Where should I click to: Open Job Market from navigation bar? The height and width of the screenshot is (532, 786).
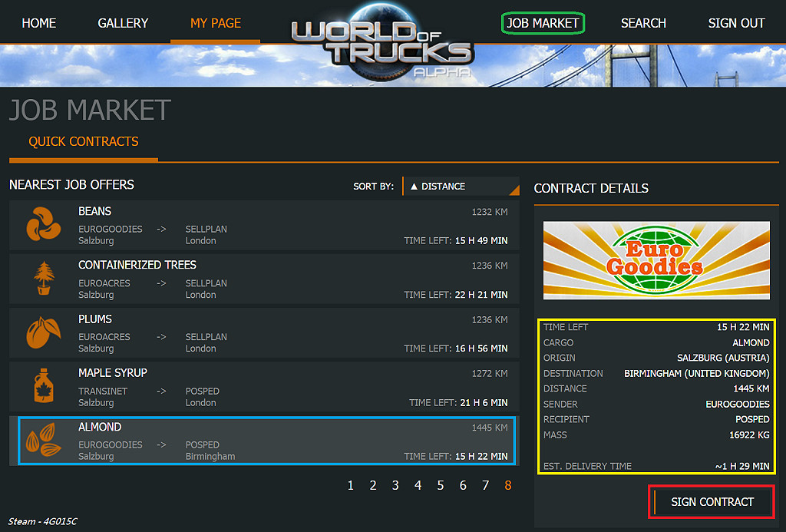(x=543, y=23)
